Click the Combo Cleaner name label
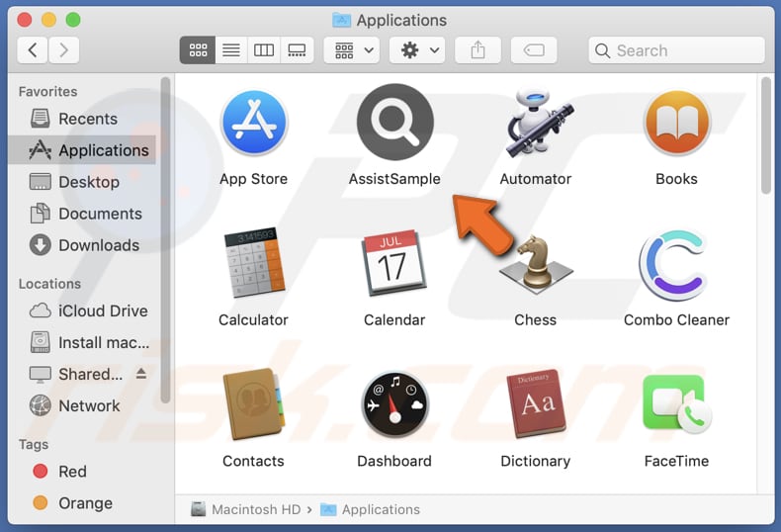781x532 pixels. [677, 319]
